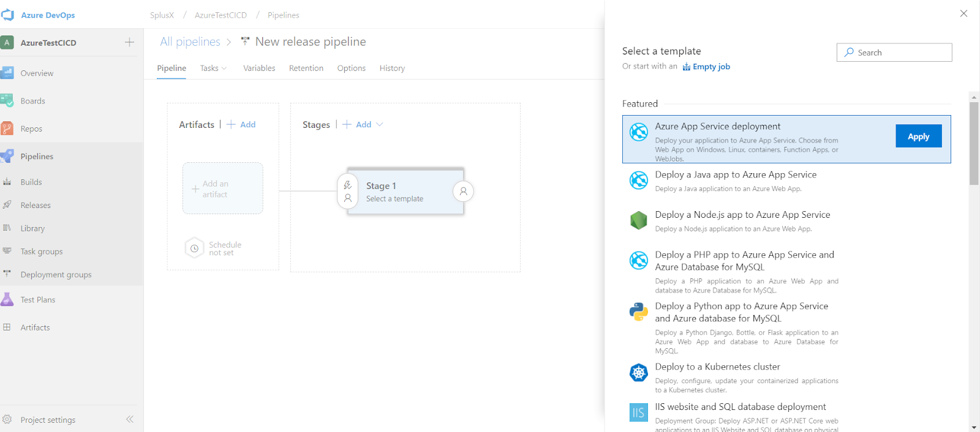Click the plus icon next to AzureTestCICD
The width and height of the screenshot is (980, 432).
(129, 42)
